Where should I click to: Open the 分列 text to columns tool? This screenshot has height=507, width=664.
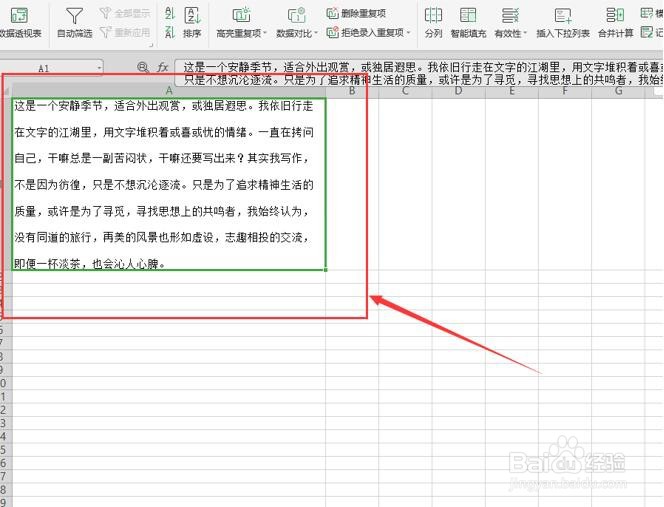433,23
